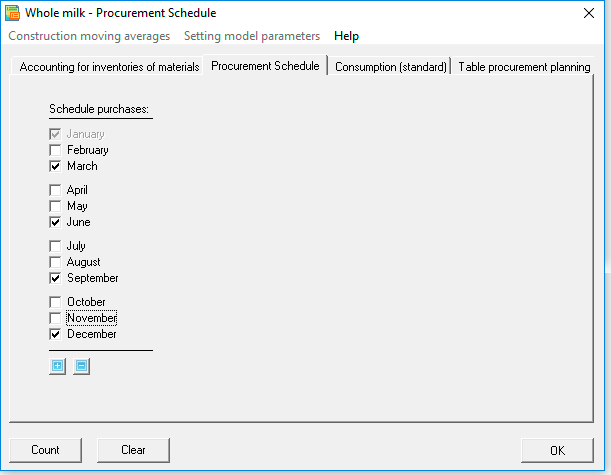
Task: Open the Setting model parameters menu
Action: [x=252, y=36]
